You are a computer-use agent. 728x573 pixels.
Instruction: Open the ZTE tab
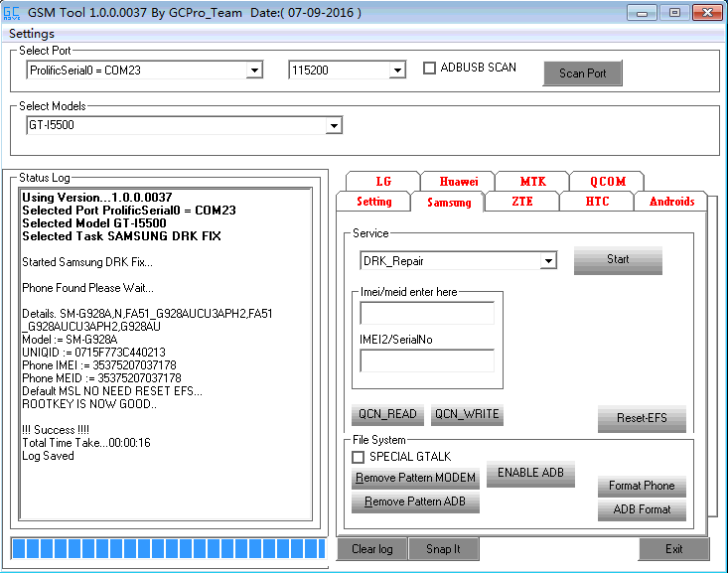(521, 202)
